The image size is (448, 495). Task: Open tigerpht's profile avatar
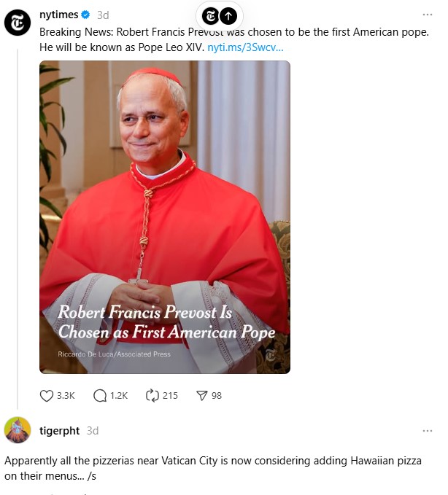point(18,430)
